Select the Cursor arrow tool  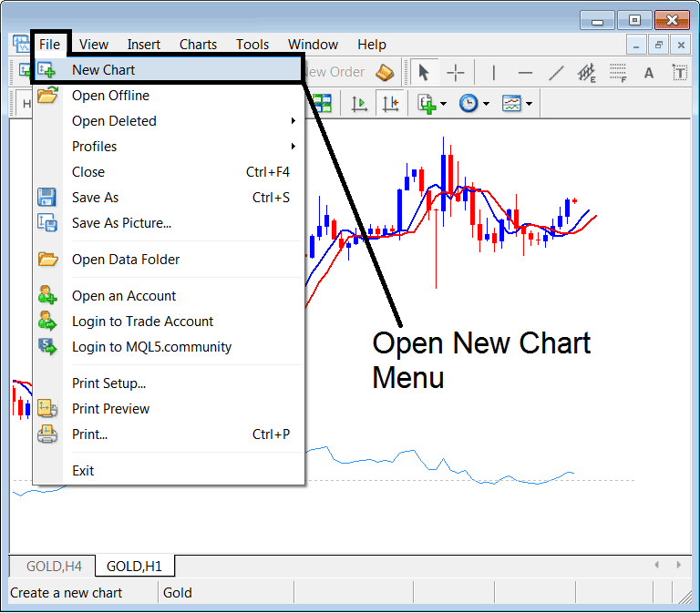(x=423, y=72)
